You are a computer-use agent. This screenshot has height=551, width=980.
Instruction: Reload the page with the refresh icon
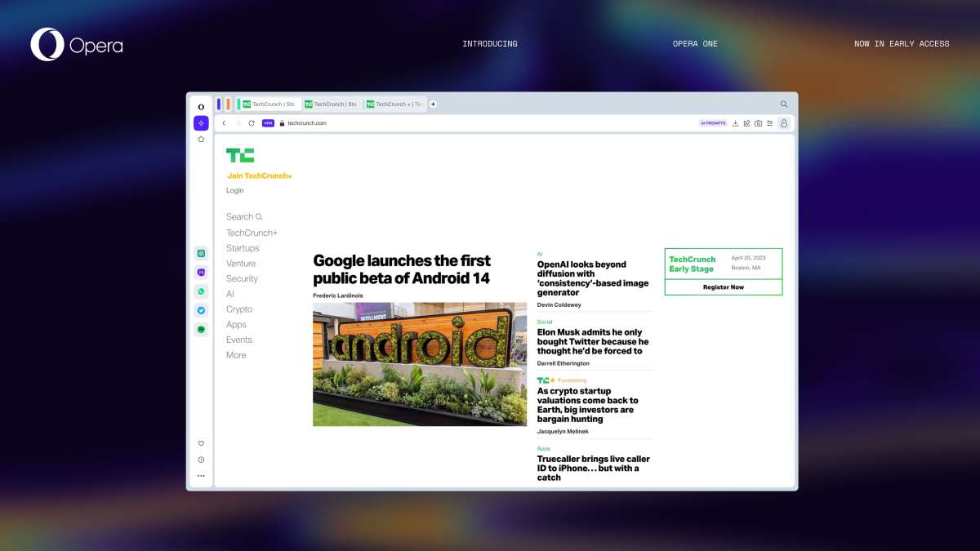click(x=251, y=122)
